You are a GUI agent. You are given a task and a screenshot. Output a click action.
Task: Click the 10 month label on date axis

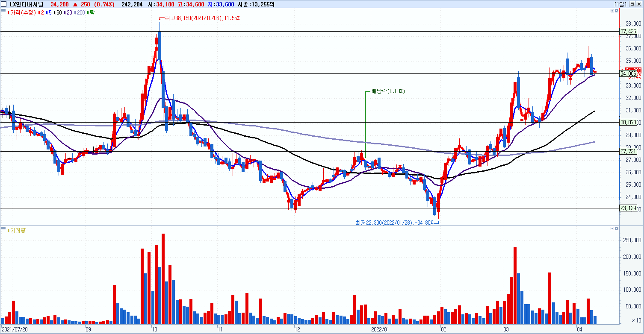coord(154,330)
